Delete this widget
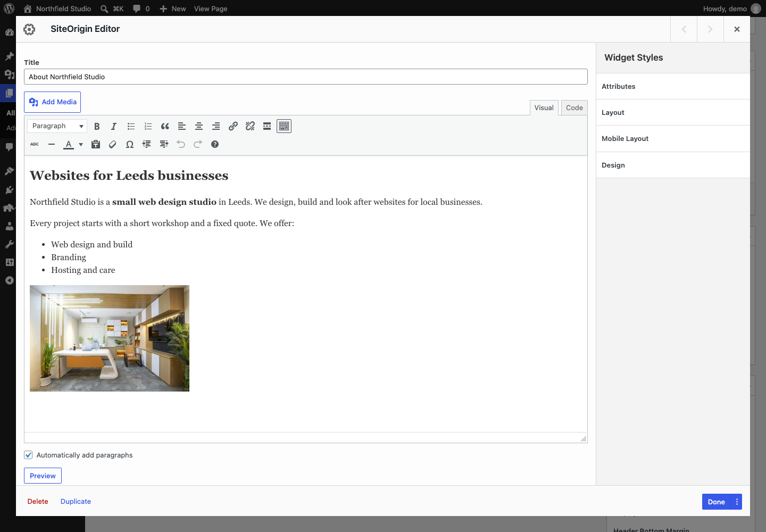This screenshot has height=532, width=766. tap(38, 502)
